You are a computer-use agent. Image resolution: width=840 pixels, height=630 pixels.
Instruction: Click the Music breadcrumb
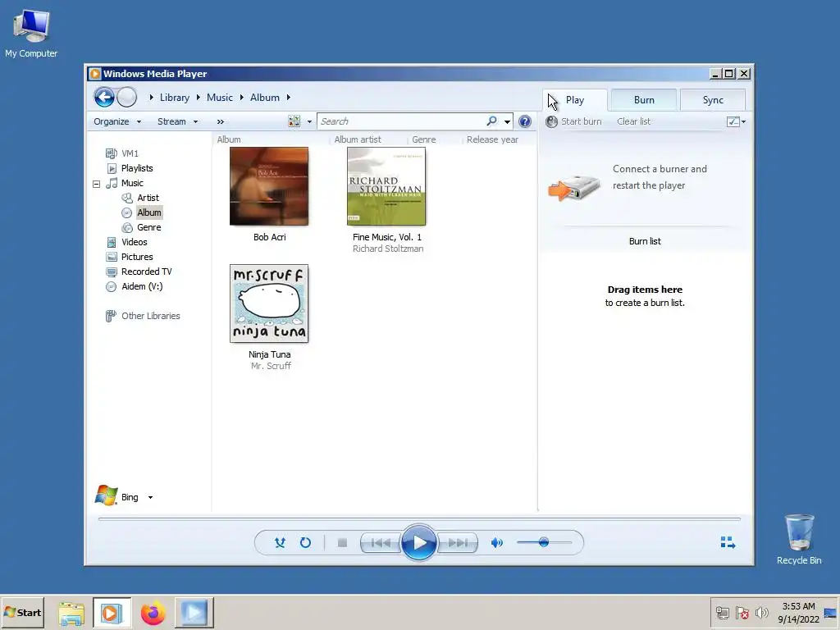tap(220, 98)
